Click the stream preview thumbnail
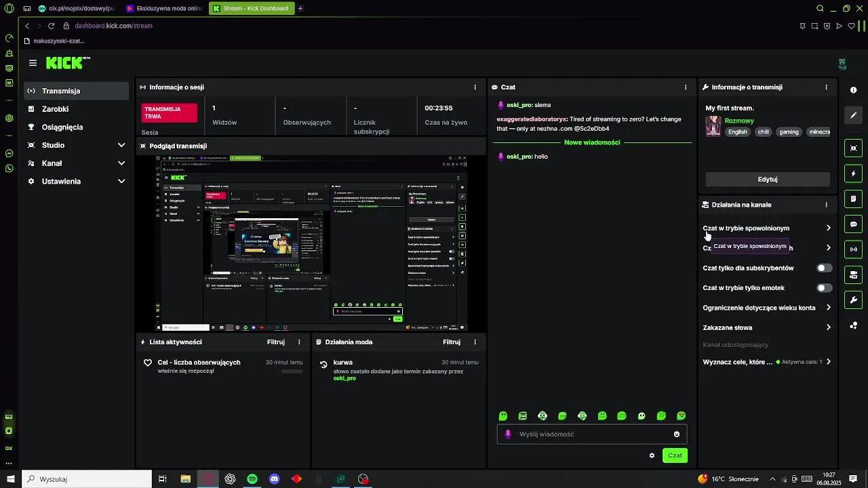This screenshot has width=868, height=488. tap(311, 243)
